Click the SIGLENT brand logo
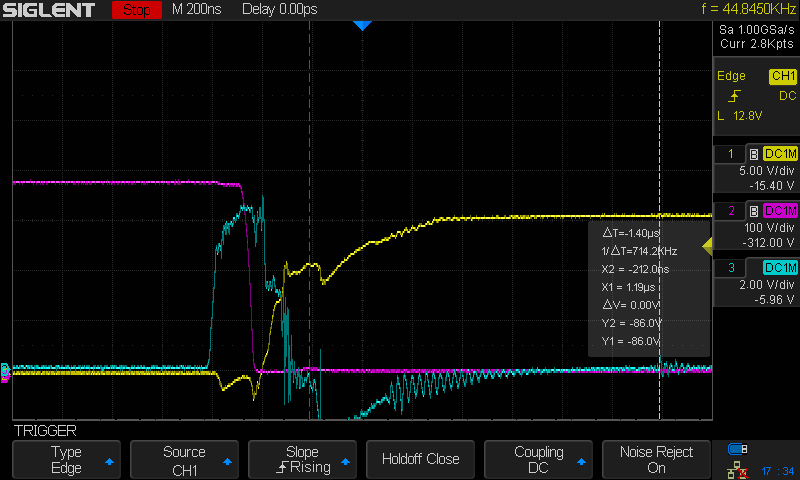 [49, 10]
